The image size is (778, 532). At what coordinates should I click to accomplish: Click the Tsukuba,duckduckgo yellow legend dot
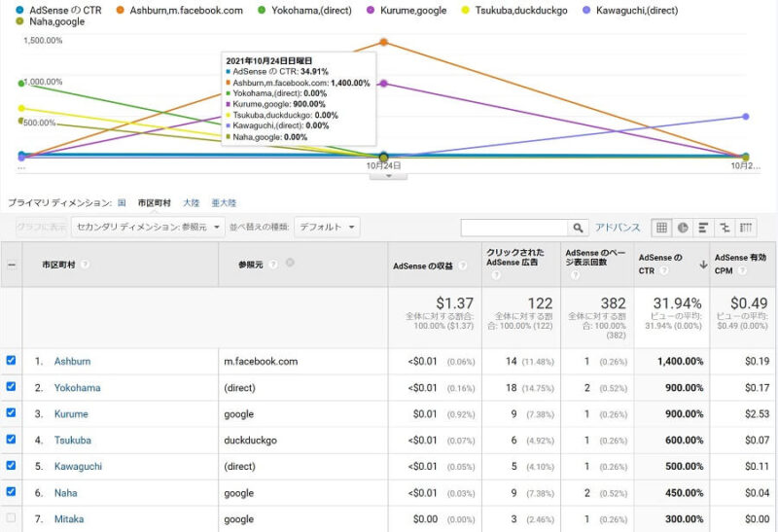(x=465, y=10)
